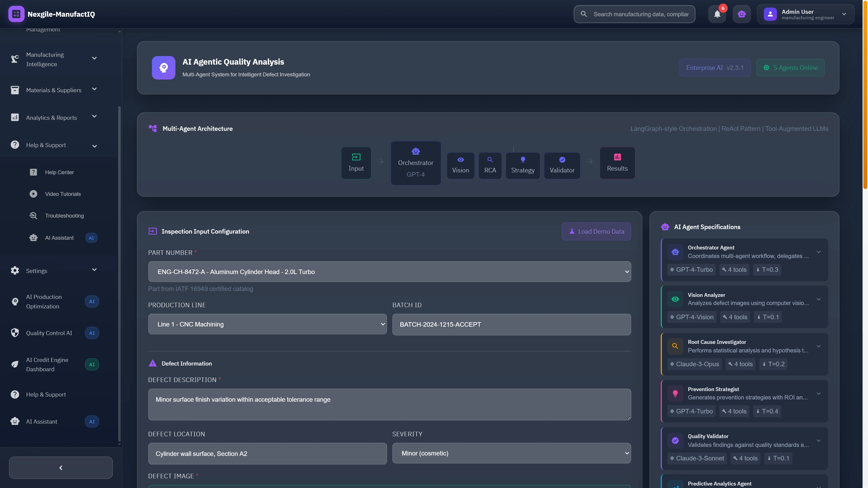Viewport: 868px width, 488px height.
Task: Click the Strategy agent node
Action: 523,165
